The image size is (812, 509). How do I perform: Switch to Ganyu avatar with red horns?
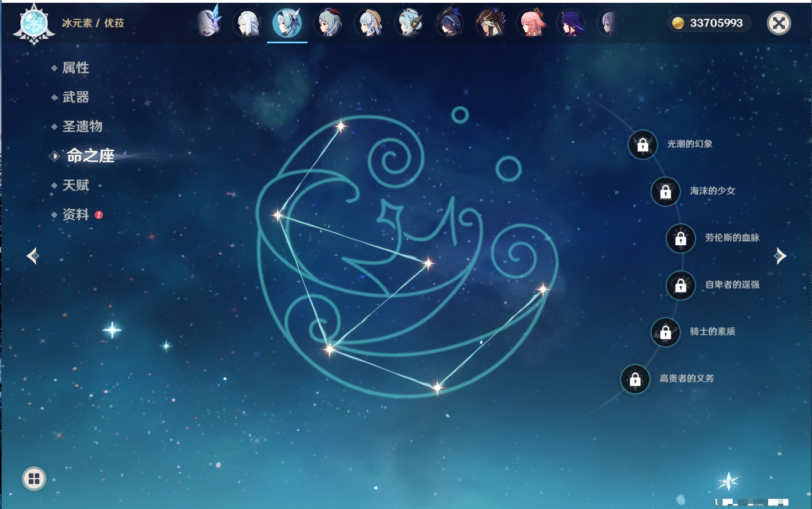click(x=330, y=23)
